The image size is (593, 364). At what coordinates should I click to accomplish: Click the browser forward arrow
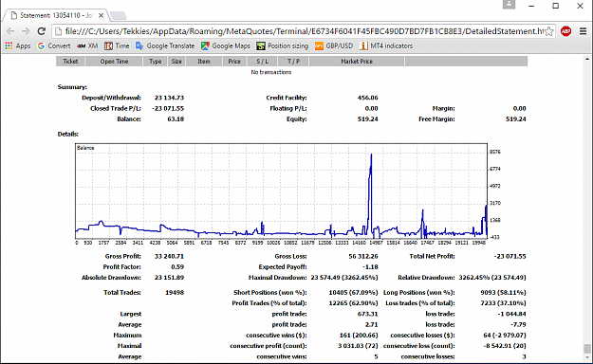coord(26,31)
